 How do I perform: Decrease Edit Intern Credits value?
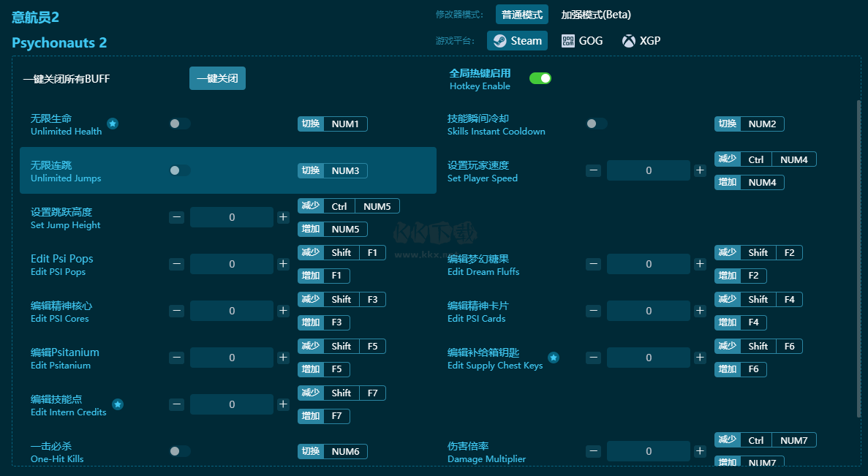[176, 404]
